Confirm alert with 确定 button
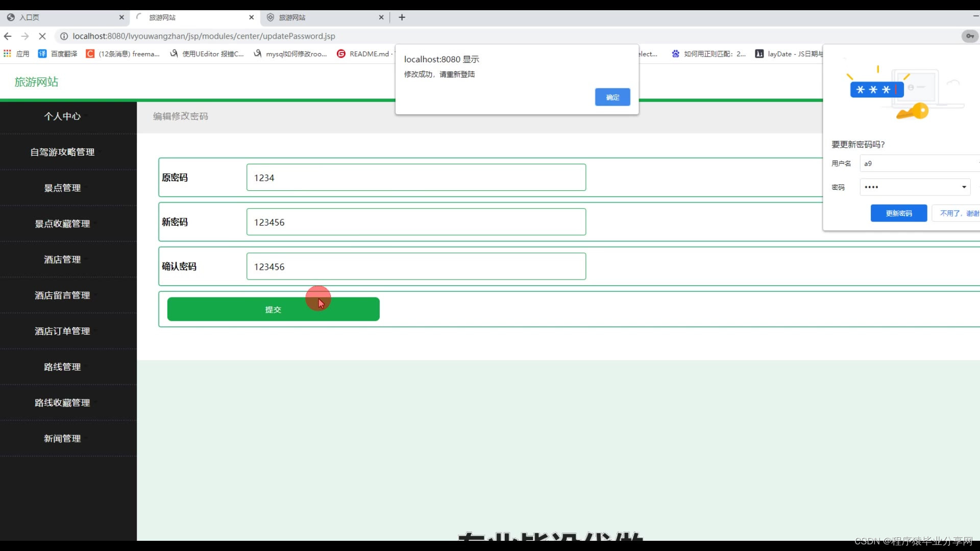Viewport: 980px width, 551px height. click(612, 97)
